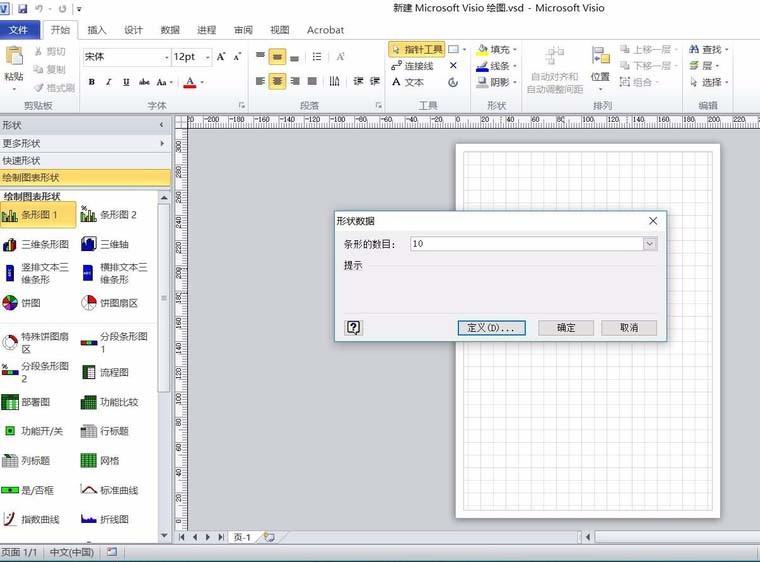Select the 网格 shape
The width and height of the screenshot is (760, 562).
coord(100,461)
